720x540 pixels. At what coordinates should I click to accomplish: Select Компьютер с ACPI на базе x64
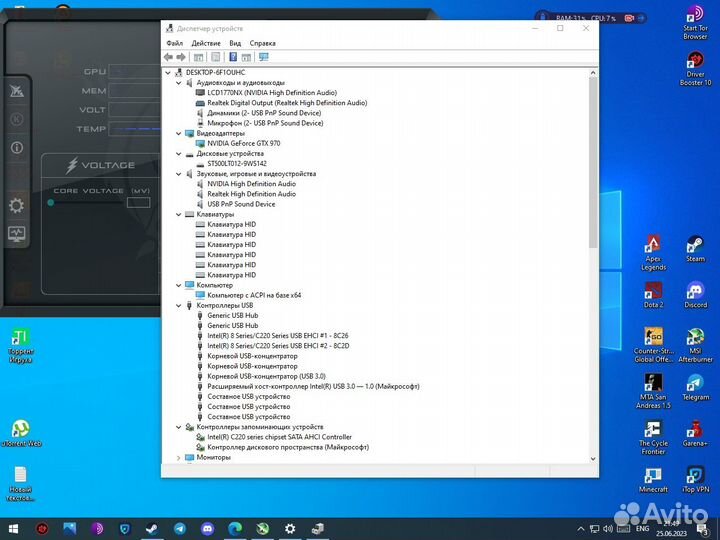[x=254, y=295]
